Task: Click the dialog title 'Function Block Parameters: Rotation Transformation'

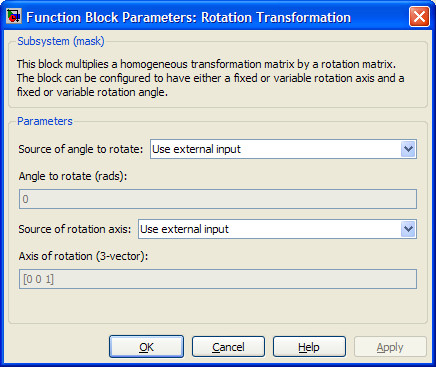Action: click(x=188, y=17)
